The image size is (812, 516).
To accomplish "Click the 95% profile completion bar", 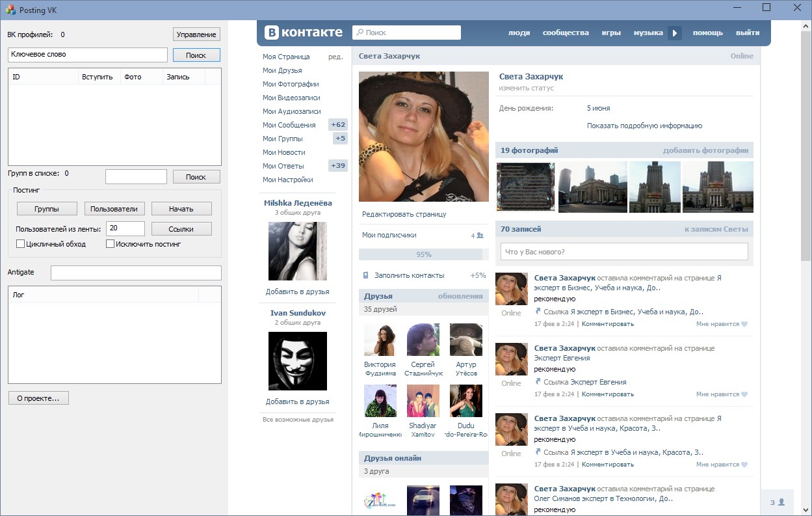I will 424,254.
